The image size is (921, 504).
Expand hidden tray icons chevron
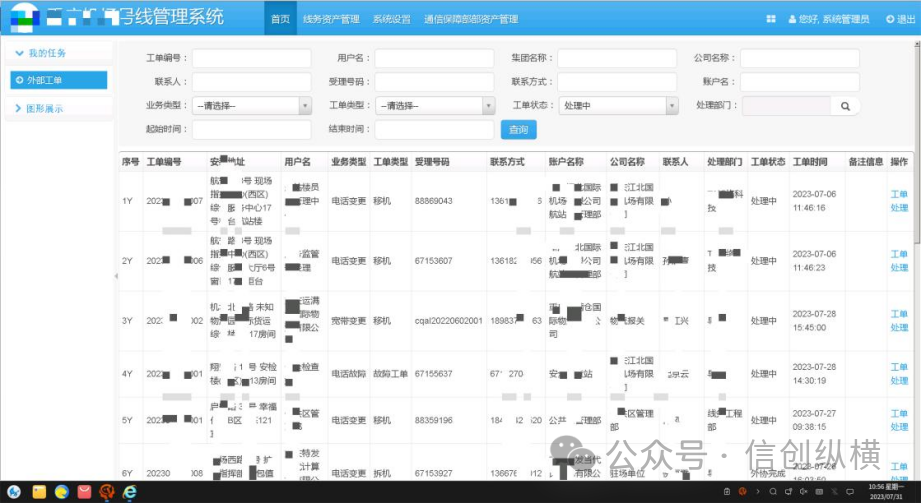[758, 491]
